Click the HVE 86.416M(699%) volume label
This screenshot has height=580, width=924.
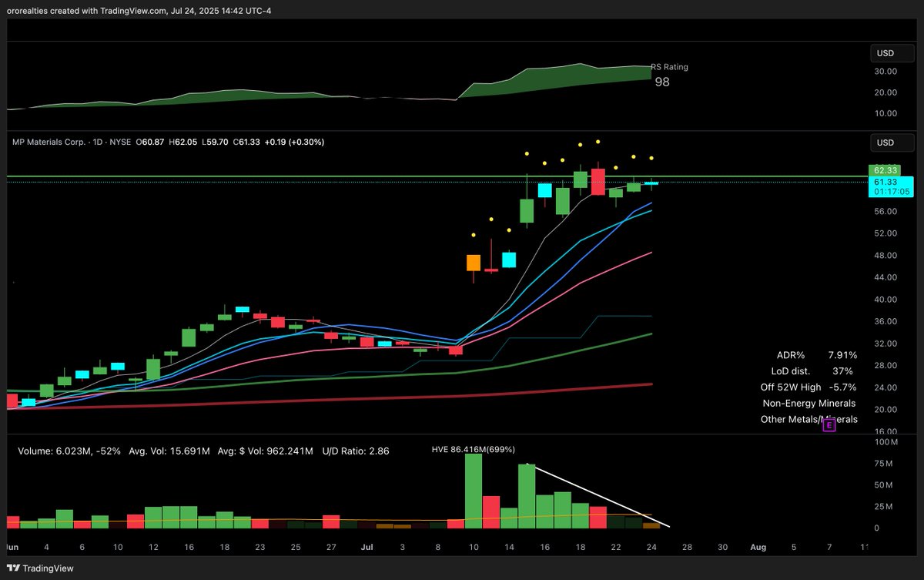[474, 449]
